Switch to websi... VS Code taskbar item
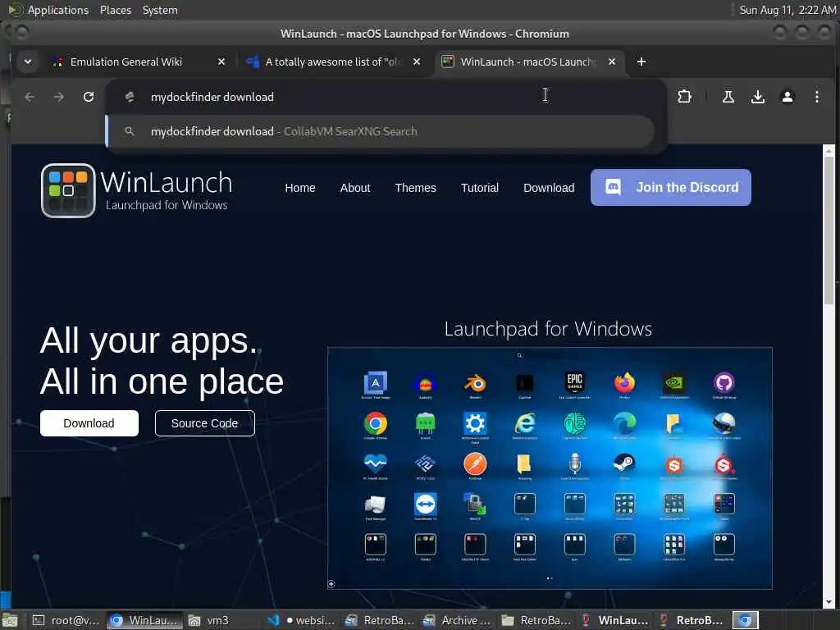The width and height of the screenshot is (840, 630). [x=302, y=620]
